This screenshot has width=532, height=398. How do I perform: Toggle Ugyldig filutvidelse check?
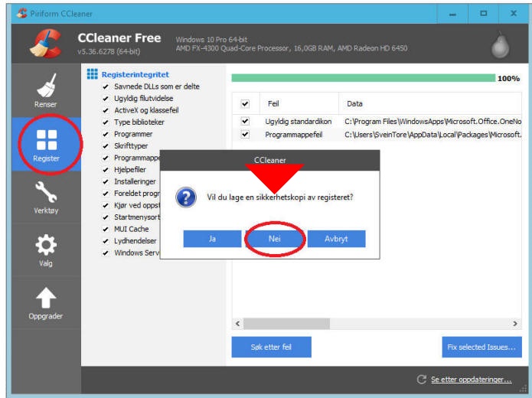(x=106, y=99)
